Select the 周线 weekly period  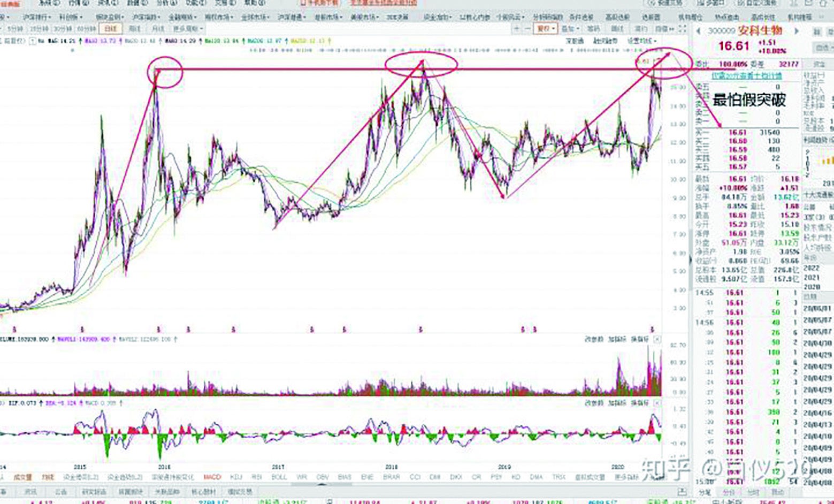coord(135,28)
